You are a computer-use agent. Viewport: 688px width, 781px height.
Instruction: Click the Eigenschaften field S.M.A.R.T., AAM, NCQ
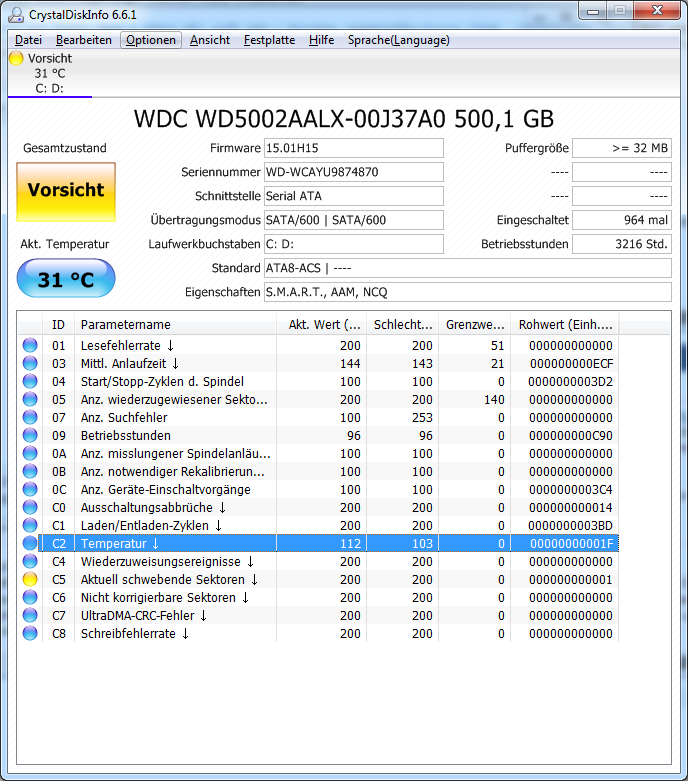pos(468,292)
